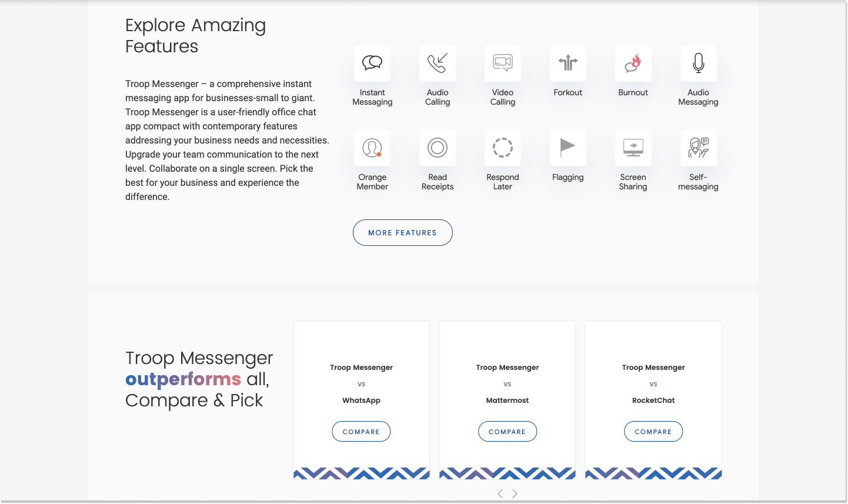Click the "WhatsApp" card title text
848x504 pixels.
[x=361, y=400]
